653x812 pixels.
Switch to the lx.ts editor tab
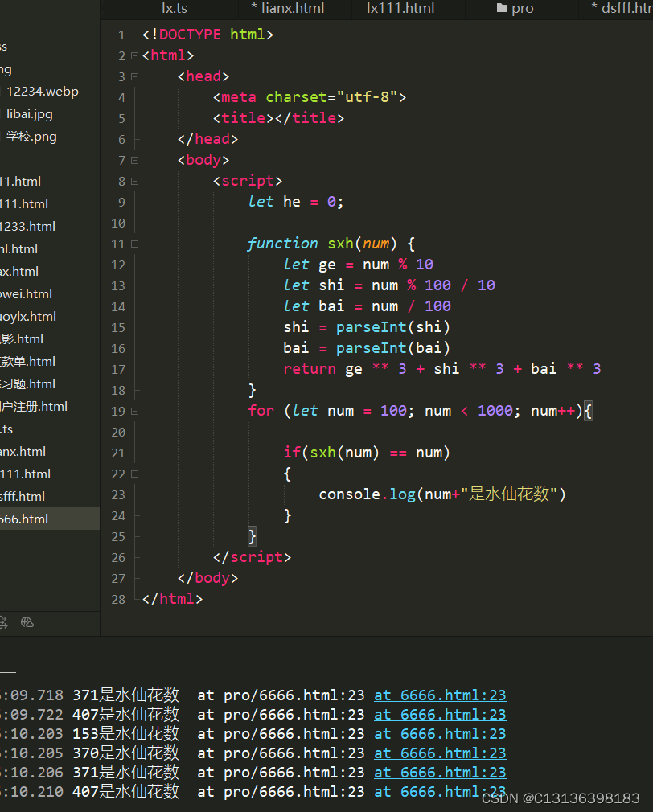(175, 8)
